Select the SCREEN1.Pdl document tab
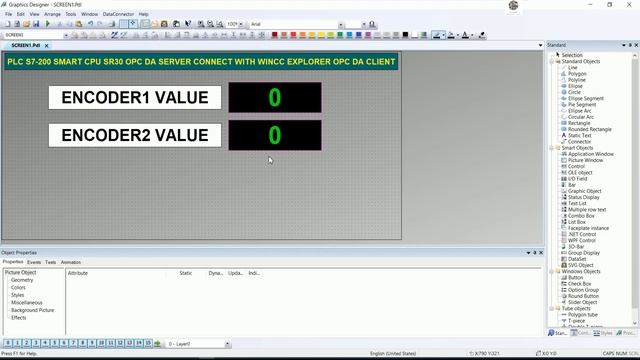 (26, 45)
